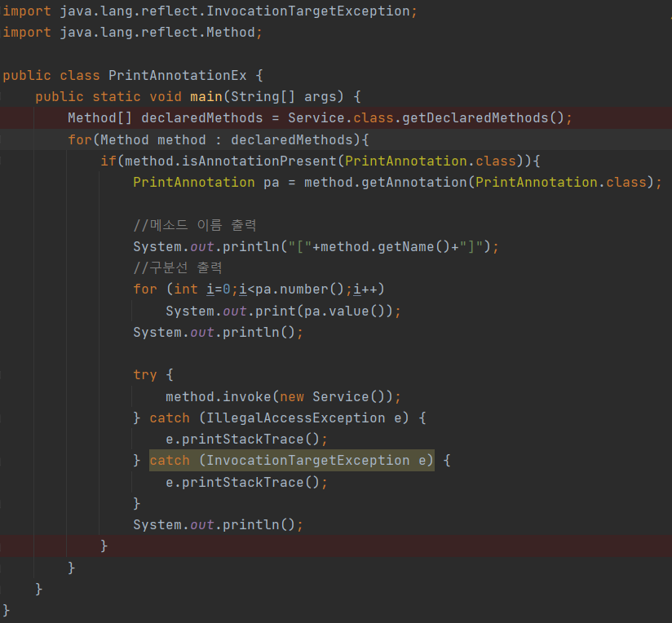Click e.printStackTrace() under InvocationTargetException catch
Viewport: 672px width, 623px height.
(246, 483)
